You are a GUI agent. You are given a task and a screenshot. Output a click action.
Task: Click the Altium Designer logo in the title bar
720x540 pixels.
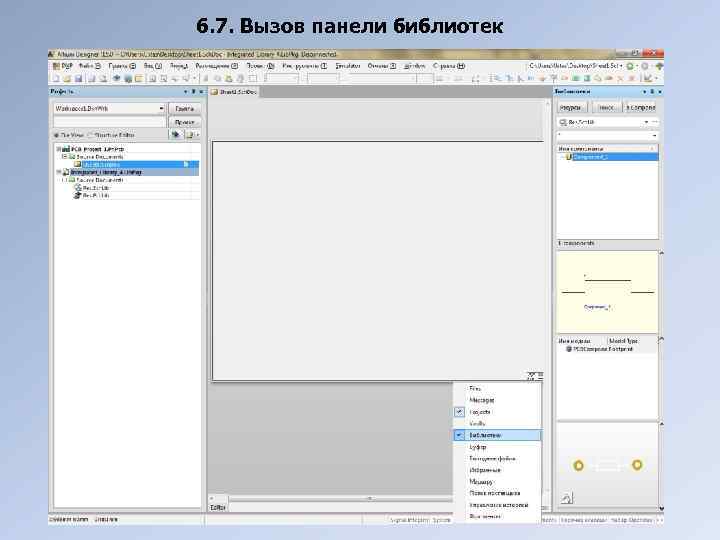51,54
